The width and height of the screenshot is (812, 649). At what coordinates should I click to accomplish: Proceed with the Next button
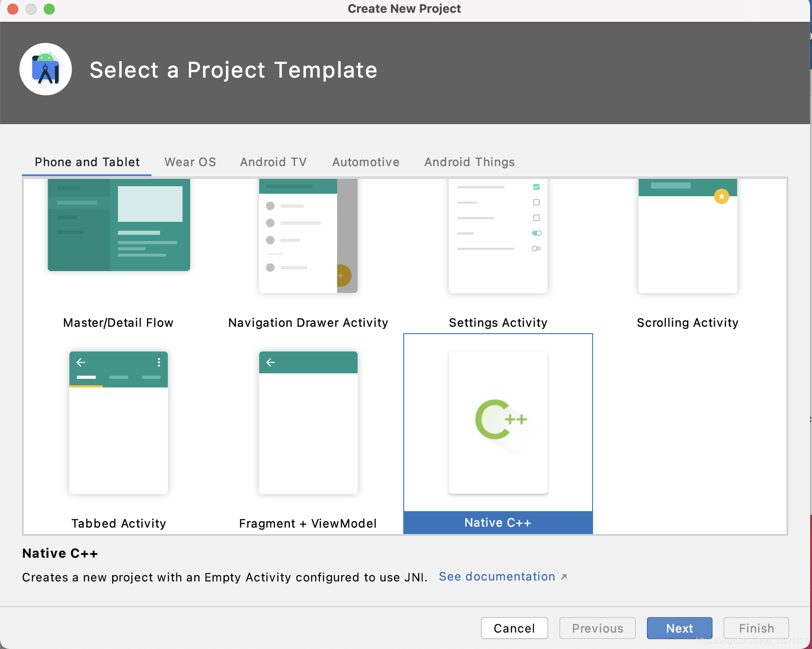pyautogui.click(x=680, y=628)
